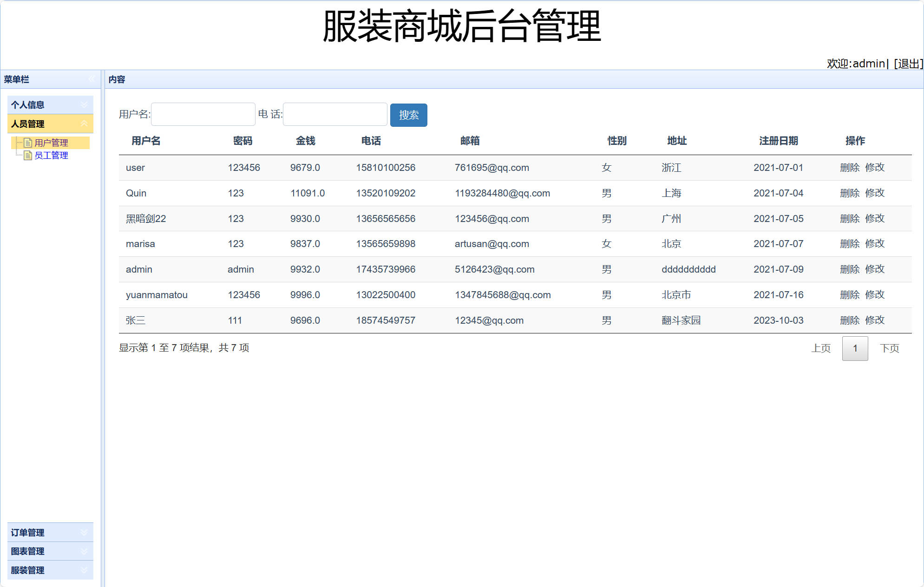This screenshot has width=924, height=587.
Task: Select 用户管理 in the sidebar menu
Action: [51, 143]
